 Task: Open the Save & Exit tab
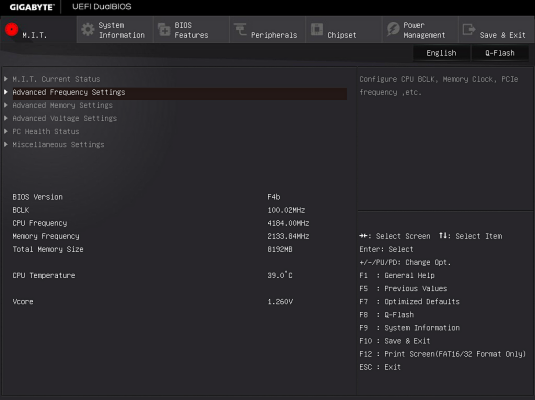(x=496, y=30)
